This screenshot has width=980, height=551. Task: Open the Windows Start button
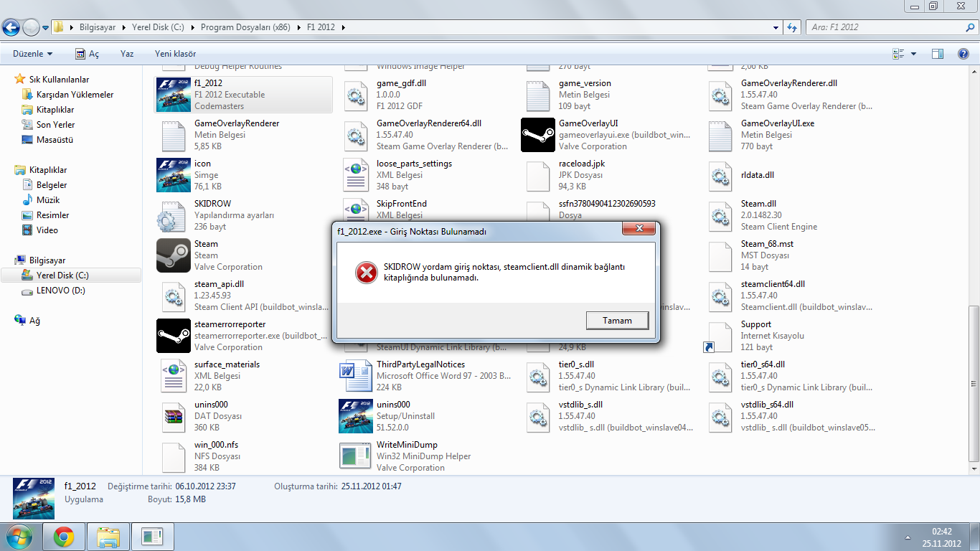point(18,537)
